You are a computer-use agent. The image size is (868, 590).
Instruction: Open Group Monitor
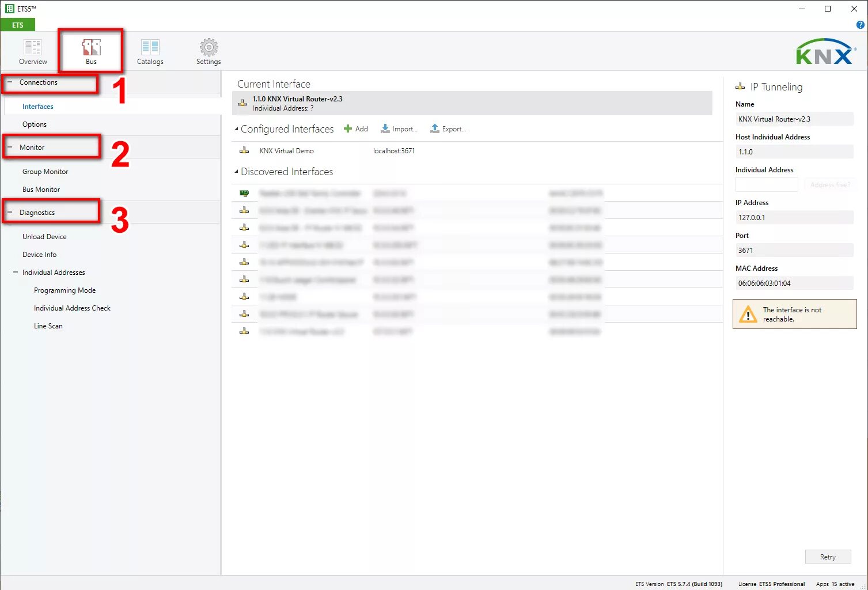point(46,172)
